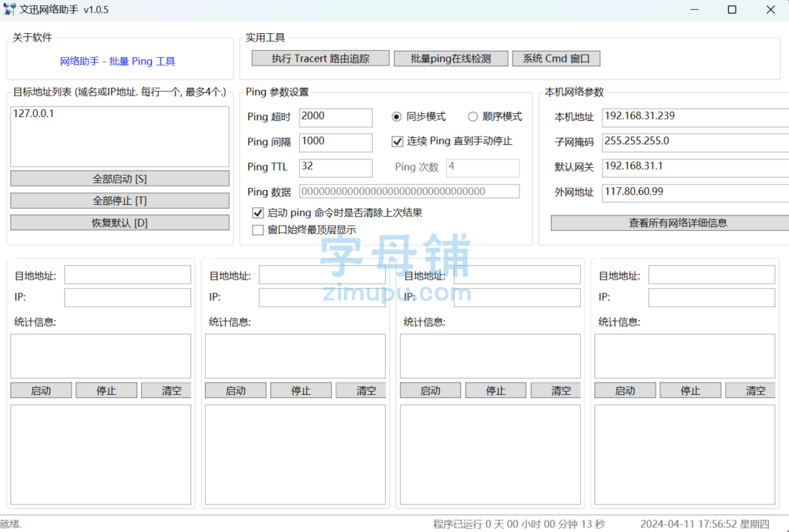Click 停止 in the fourth ping panel

click(x=690, y=390)
